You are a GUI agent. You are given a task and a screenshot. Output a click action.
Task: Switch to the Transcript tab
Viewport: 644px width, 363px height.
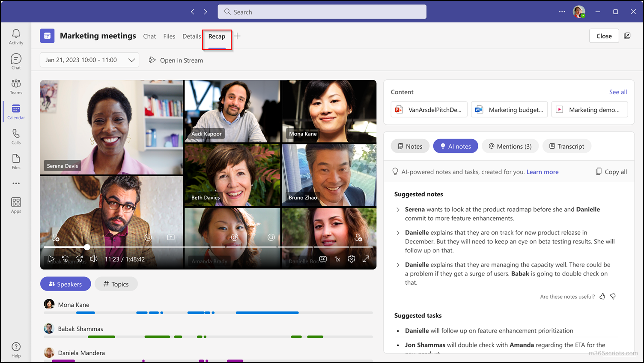(567, 146)
